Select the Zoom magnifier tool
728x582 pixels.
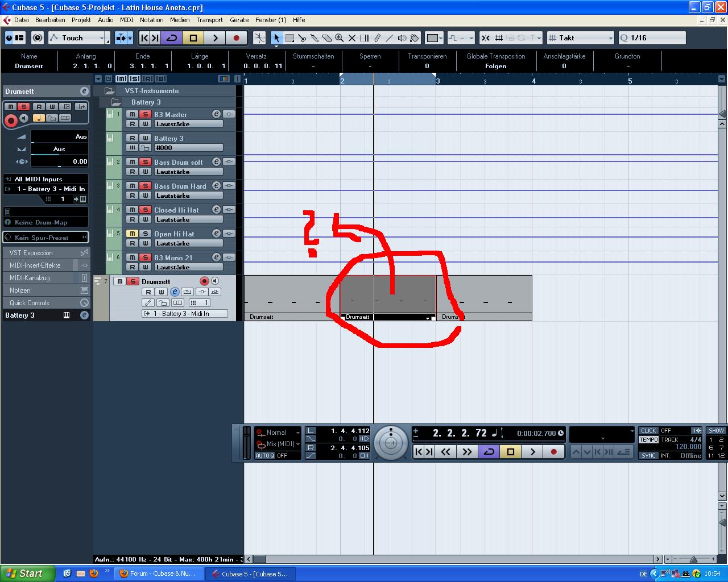340,38
